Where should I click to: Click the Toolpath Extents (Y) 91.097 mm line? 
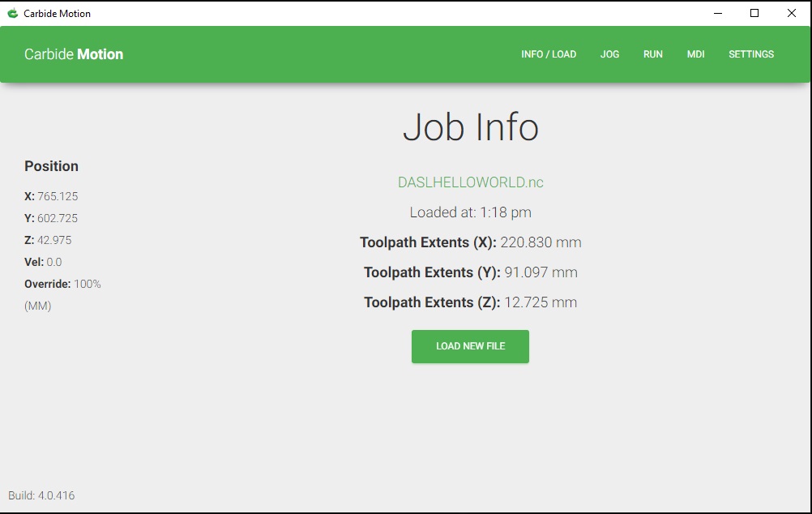pos(470,272)
